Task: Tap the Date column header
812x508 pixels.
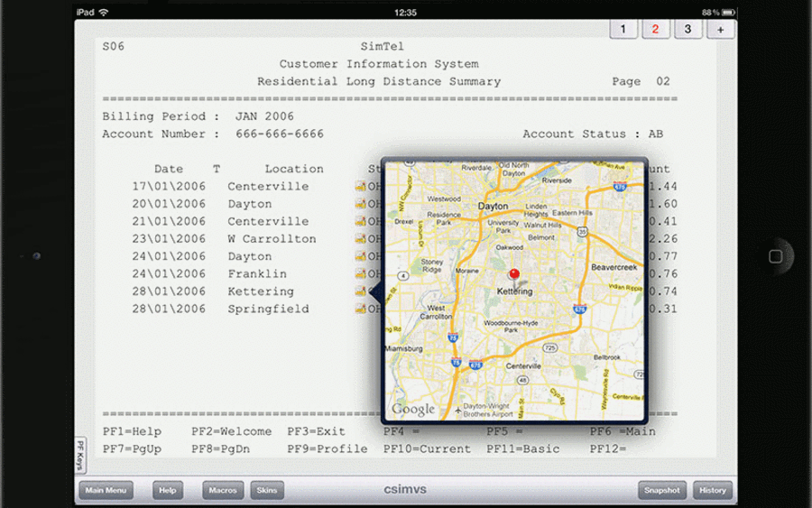Action: (169, 169)
